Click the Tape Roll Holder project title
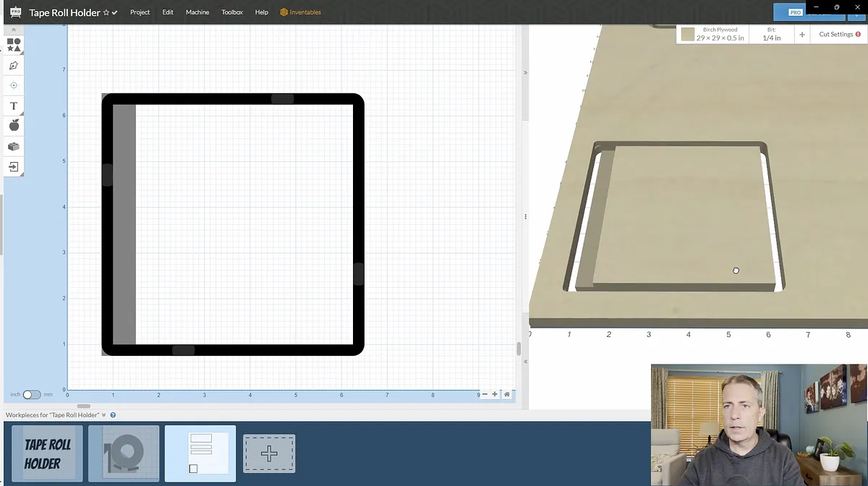This screenshot has height=486, width=868. click(x=64, y=12)
